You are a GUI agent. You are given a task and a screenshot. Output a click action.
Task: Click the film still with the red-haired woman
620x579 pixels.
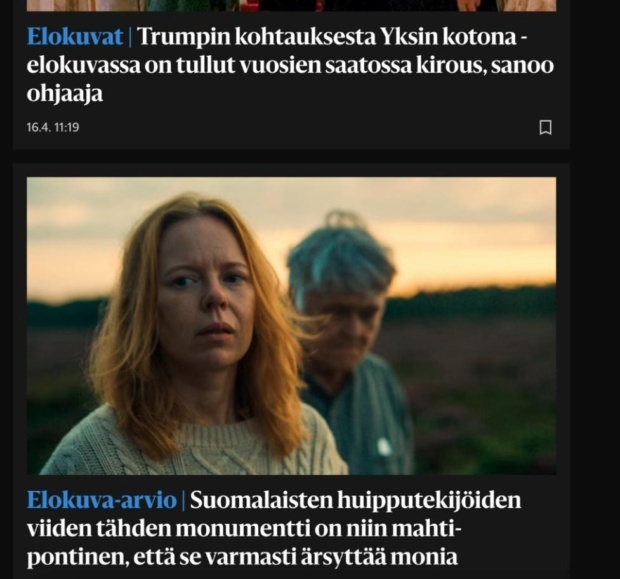[x=291, y=326]
